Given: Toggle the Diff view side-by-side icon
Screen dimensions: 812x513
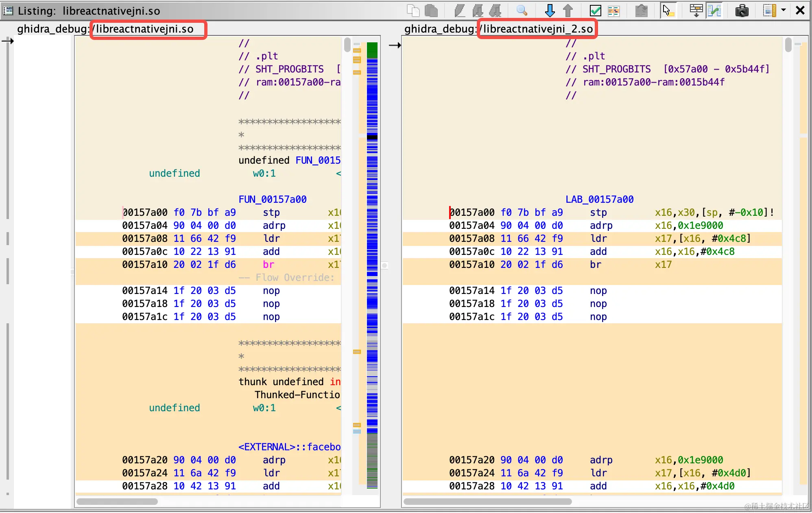Looking at the screenshot, I should [x=714, y=11].
